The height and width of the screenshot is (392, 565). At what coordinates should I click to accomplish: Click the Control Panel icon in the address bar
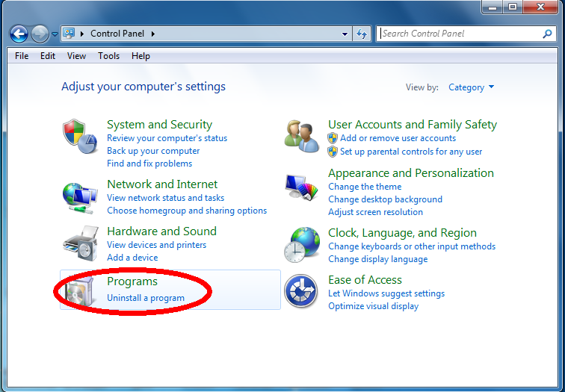click(69, 34)
